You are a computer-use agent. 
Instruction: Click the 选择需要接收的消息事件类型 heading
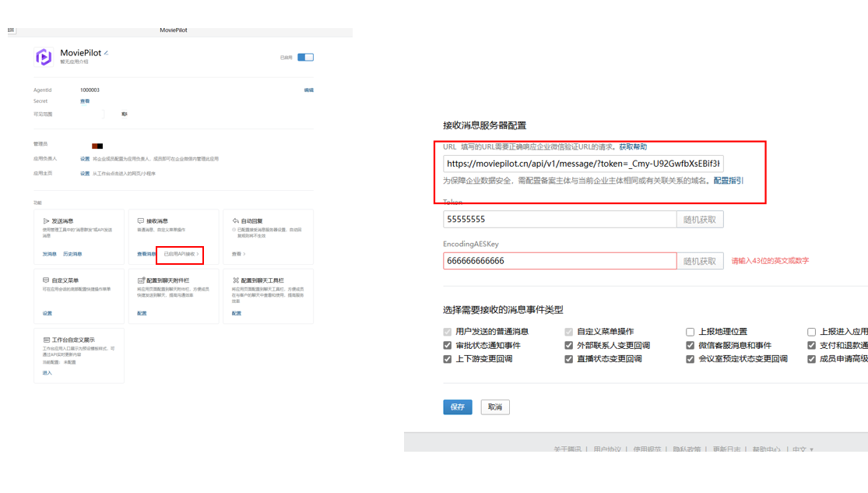503,310
